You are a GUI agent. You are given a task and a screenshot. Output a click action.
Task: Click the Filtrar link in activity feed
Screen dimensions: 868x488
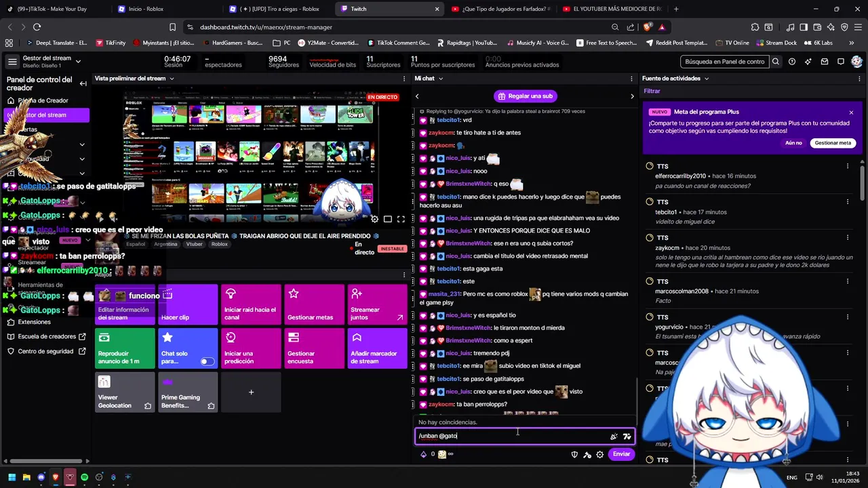652,91
